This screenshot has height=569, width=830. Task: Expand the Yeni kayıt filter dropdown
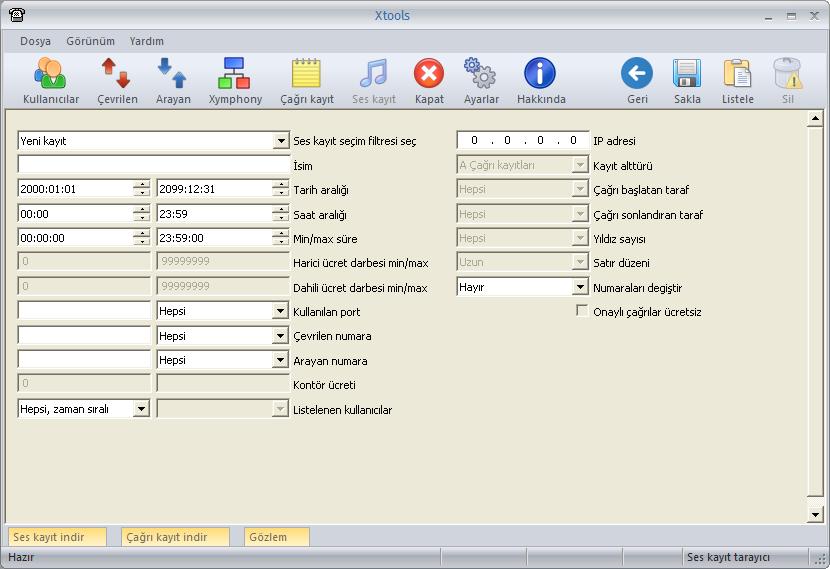point(281,141)
